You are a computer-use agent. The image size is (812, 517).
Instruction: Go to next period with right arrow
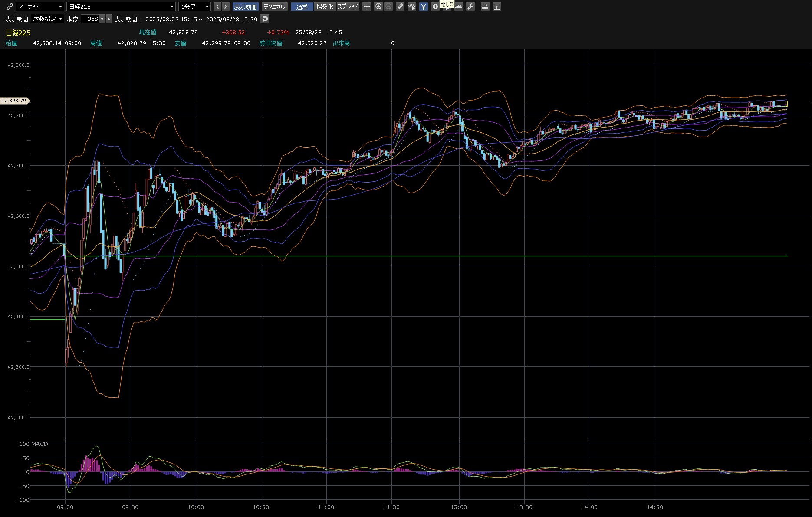(225, 7)
